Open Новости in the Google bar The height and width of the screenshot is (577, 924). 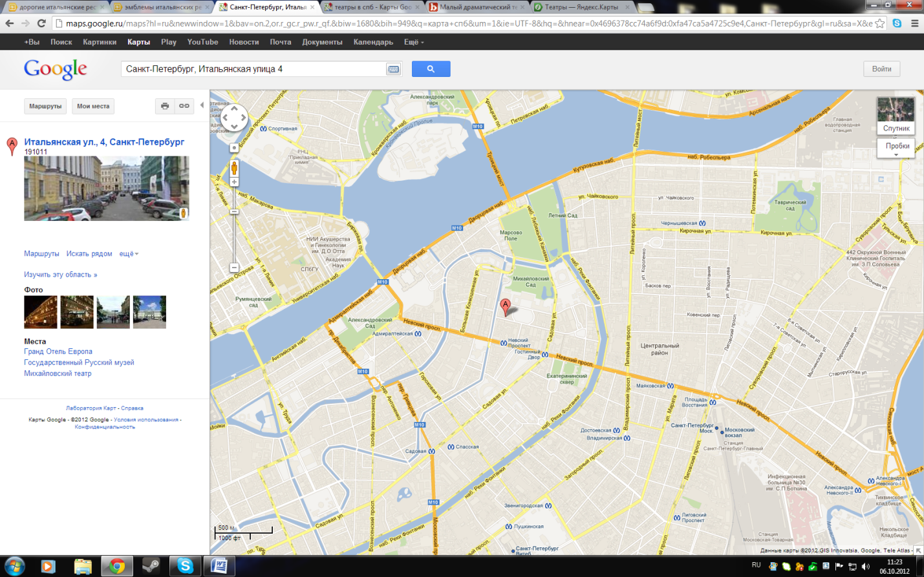244,42
